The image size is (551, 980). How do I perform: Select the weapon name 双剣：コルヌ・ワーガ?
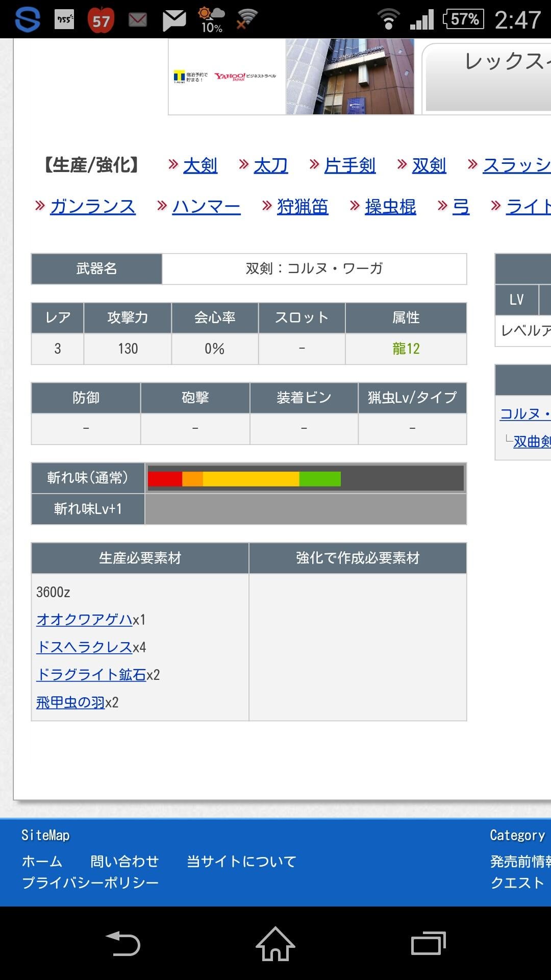pos(314,268)
